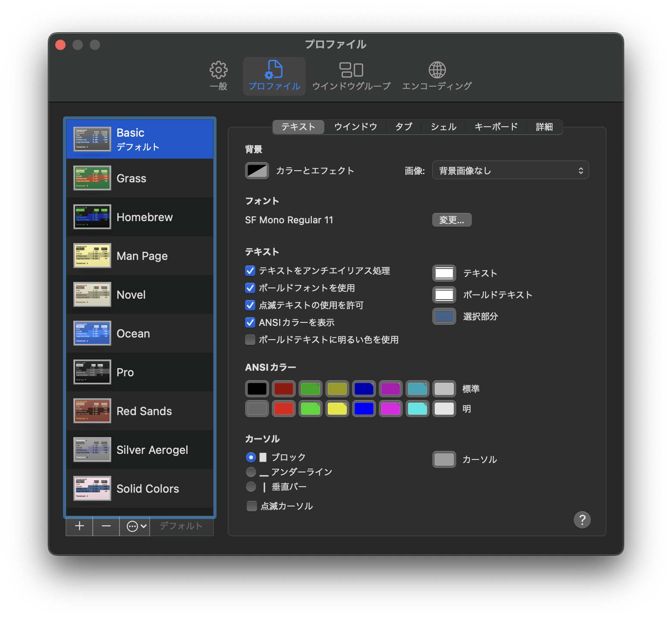This screenshot has width=672, height=619.
Task: Open the カラーとエフェクト background color well
Action: click(257, 171)
